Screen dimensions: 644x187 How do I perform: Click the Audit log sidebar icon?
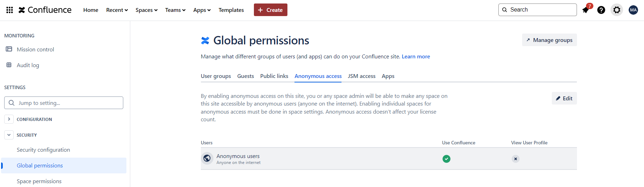[x=9, y=65]
